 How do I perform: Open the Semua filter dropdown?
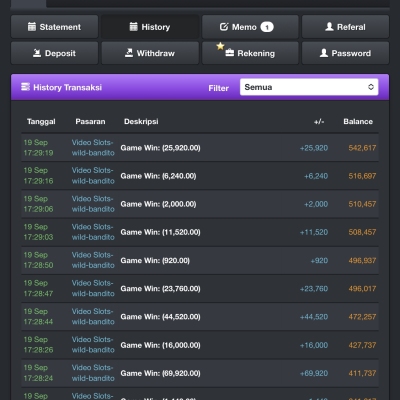tap(309, 87)
